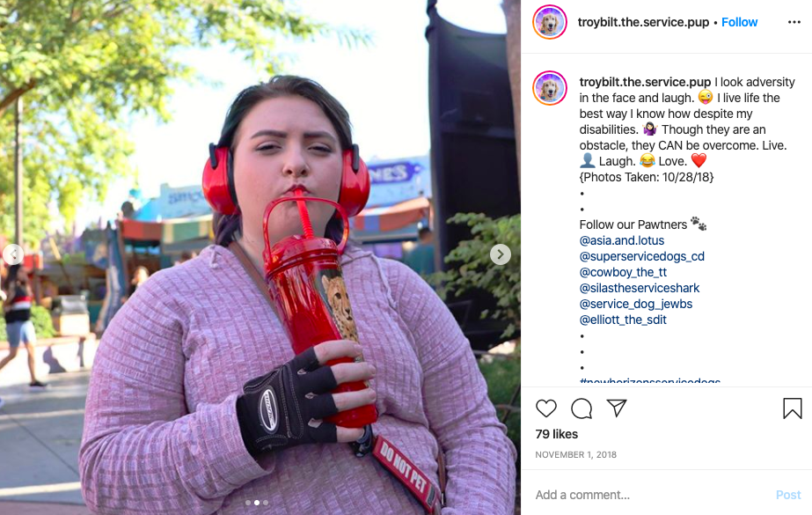This screenshot has width=812, height=515.
Task: Follow the troybilt.the.service.pup account
Action: coord(739,22)
